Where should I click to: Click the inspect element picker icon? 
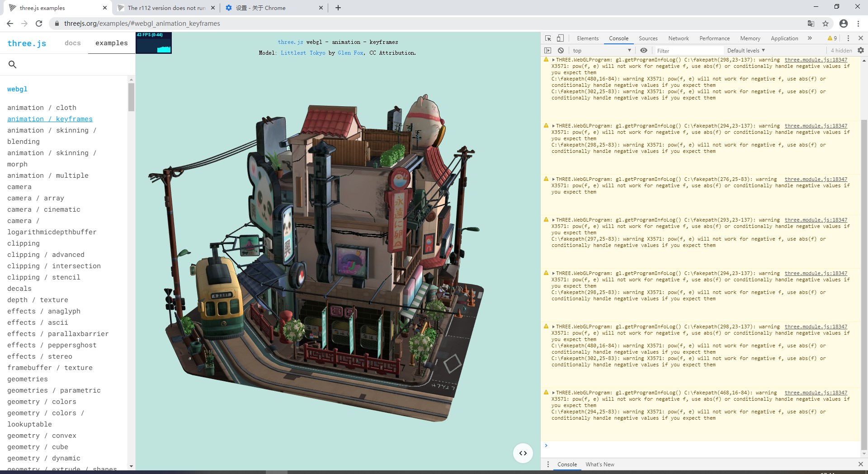(548, 38)
